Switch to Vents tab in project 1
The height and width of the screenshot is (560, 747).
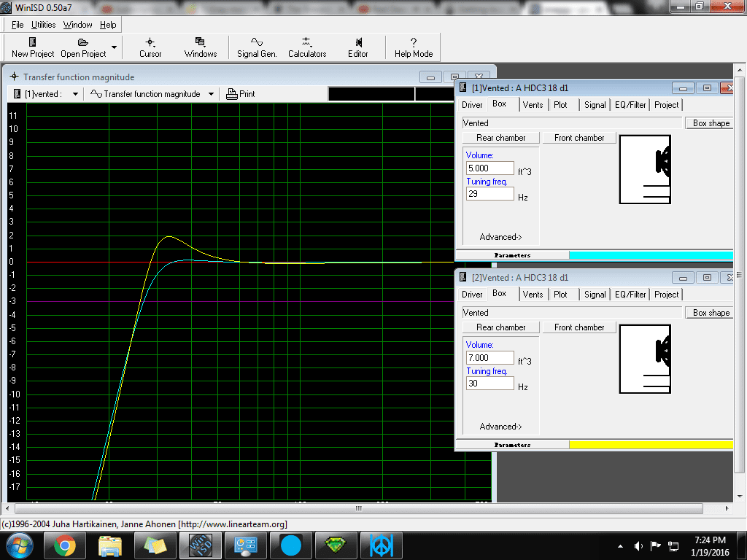click(533, 105)
